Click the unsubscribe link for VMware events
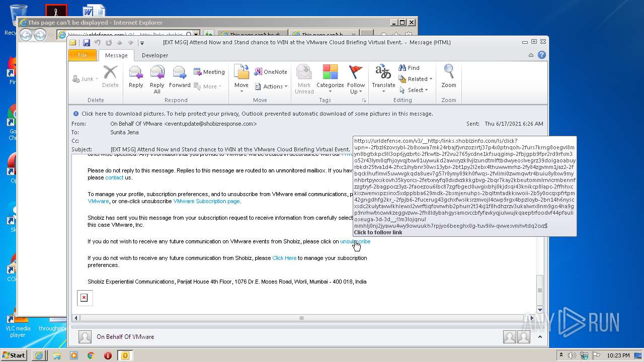The width and height of the screenshot is (644, 362). tap(355, 241)
